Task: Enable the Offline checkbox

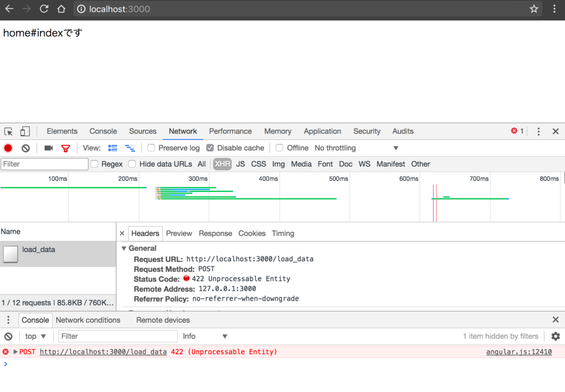Action: [279, 148]
